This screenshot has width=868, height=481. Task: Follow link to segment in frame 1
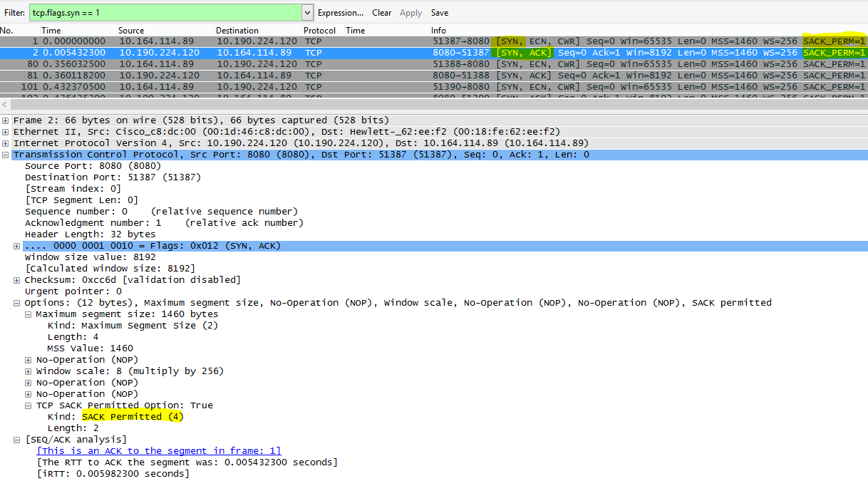(x=158, y=450)
